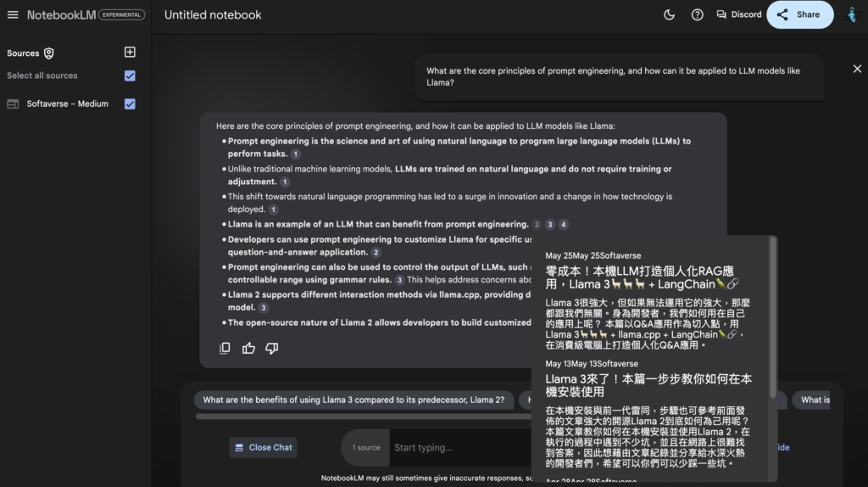Toggle the Select all sources checkbox

click(130, 76)
